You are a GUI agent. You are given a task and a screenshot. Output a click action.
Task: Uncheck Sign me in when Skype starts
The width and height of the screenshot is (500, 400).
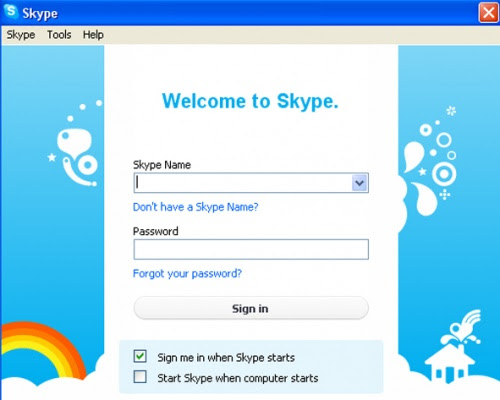140,356
